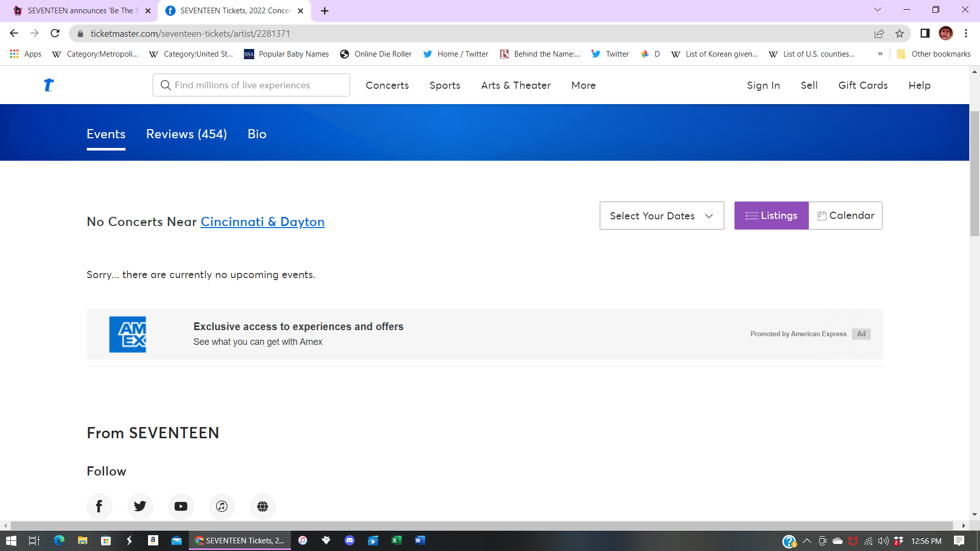
Task: Go back to the previous page
Action: click(x=14, y=34)
